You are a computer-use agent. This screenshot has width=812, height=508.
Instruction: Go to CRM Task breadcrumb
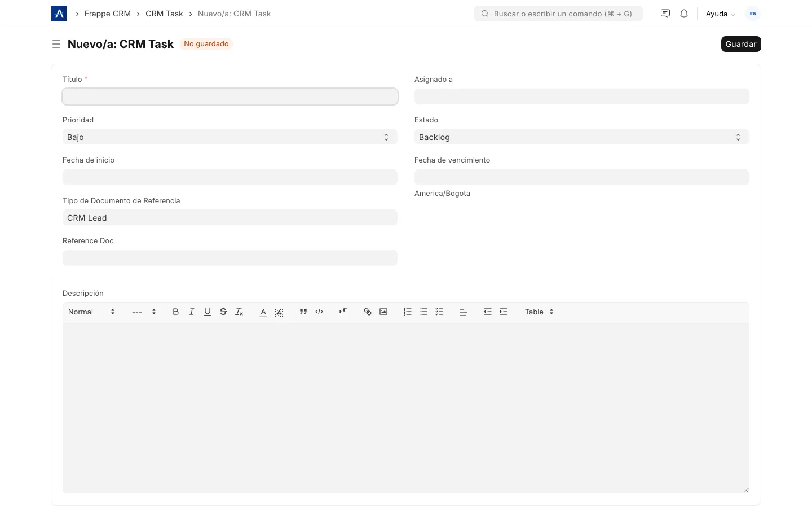[164, 14]
